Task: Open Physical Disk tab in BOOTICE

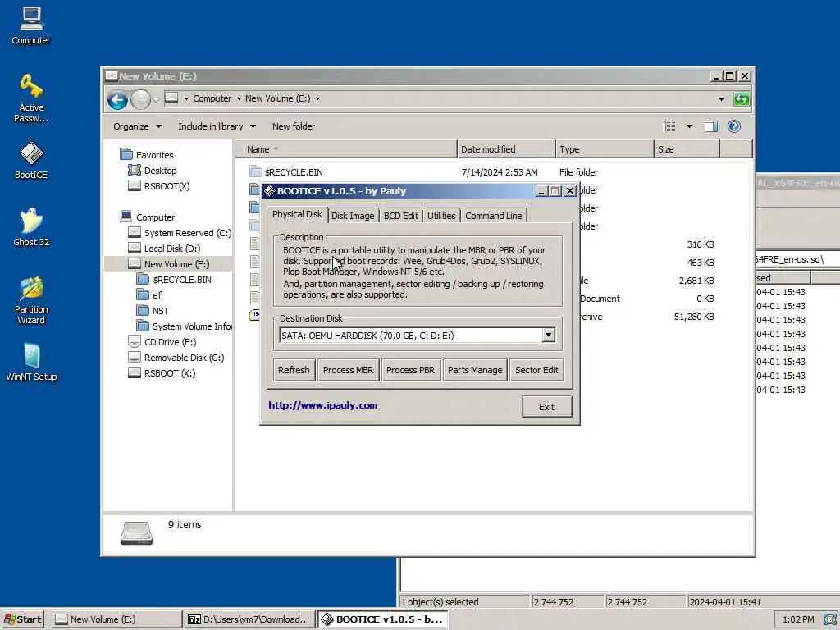Action: 297,214
